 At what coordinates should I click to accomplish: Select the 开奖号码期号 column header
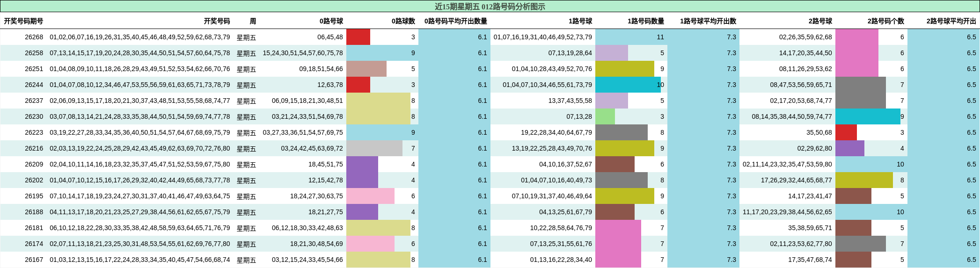[x=23, y=21]
